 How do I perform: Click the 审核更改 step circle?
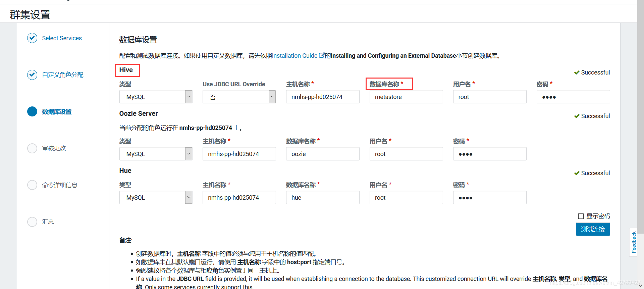coord(32,148)
